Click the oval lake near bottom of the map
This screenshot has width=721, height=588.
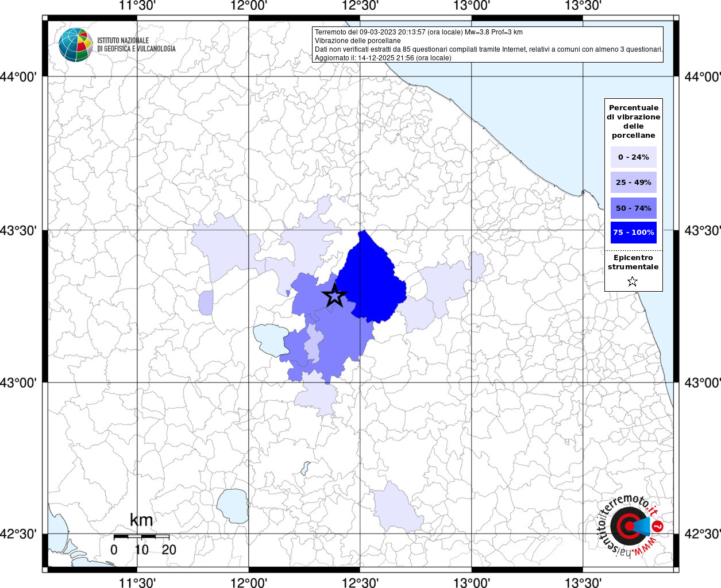(x=233, y=506)
